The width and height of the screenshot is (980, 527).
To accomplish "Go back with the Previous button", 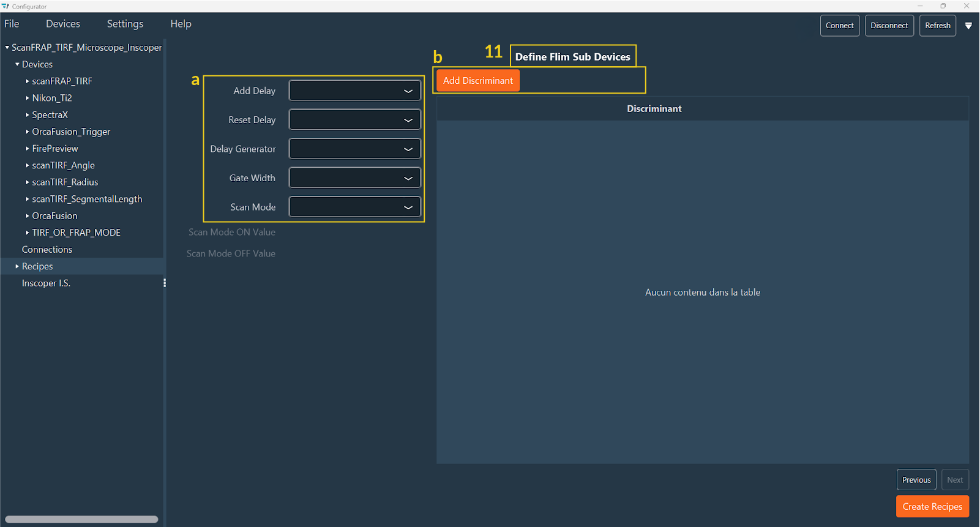I will (916, 480).
